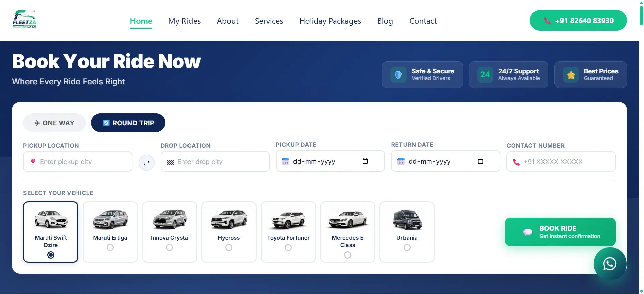Swap pickup and drop locations
This screenshot has width=644, height=294.
(147, 163)
